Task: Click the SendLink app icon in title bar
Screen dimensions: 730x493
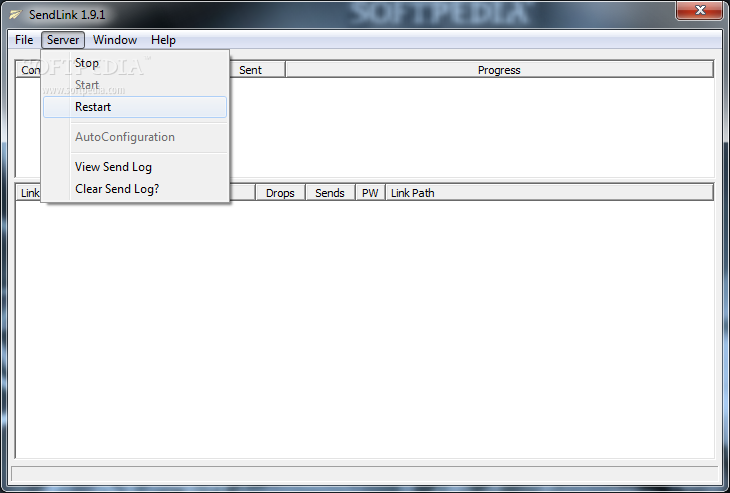Action: click(x=15, y=15)
